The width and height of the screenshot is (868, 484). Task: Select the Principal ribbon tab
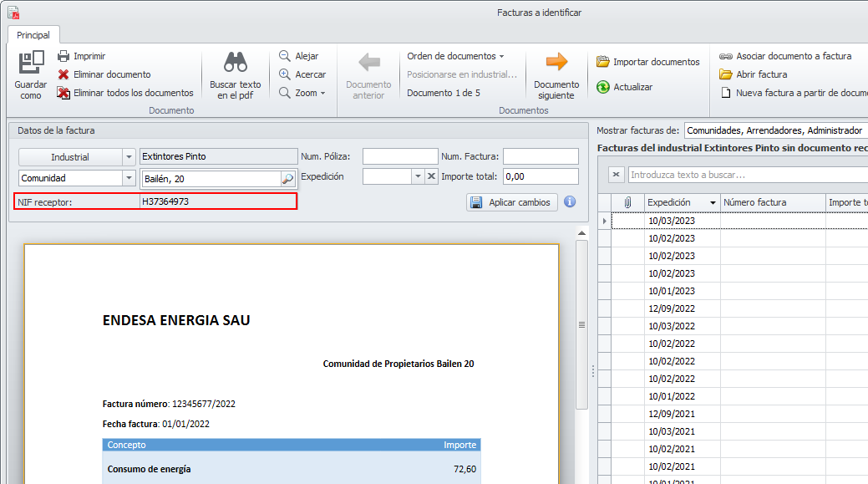click(33, 35)
